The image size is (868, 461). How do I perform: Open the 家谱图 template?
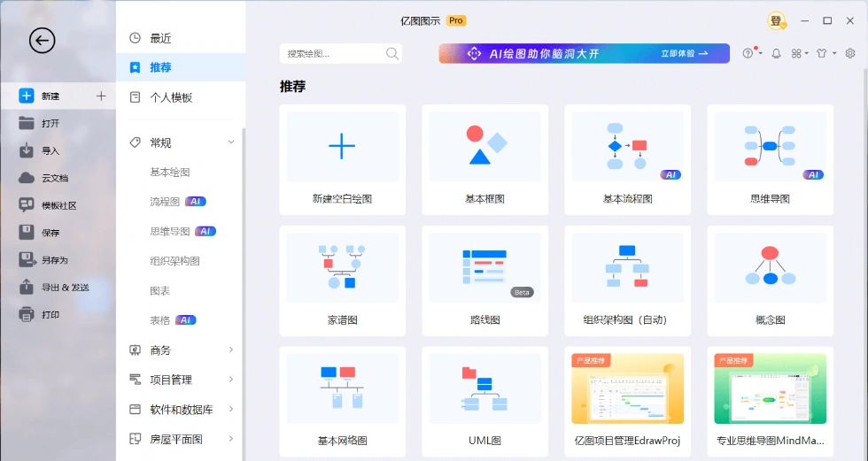(x=342, y=280)
